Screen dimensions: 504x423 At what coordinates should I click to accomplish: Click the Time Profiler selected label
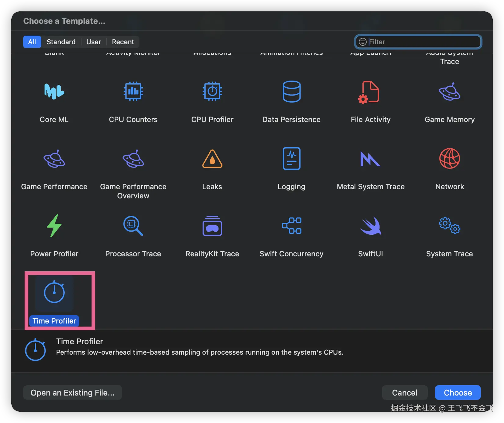pyautogui.click(x=54, y=321)
